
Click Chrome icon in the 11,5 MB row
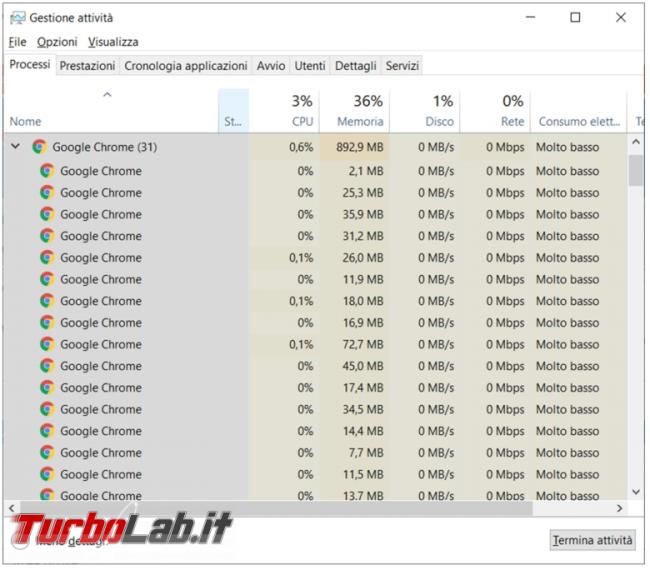point(47,474)
